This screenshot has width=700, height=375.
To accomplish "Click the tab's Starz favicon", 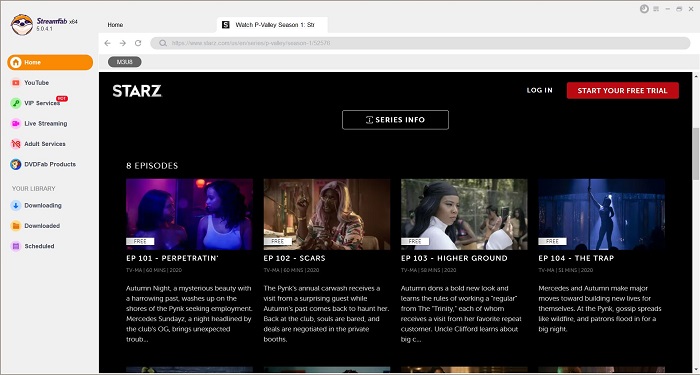I will [x=225, y=25].
